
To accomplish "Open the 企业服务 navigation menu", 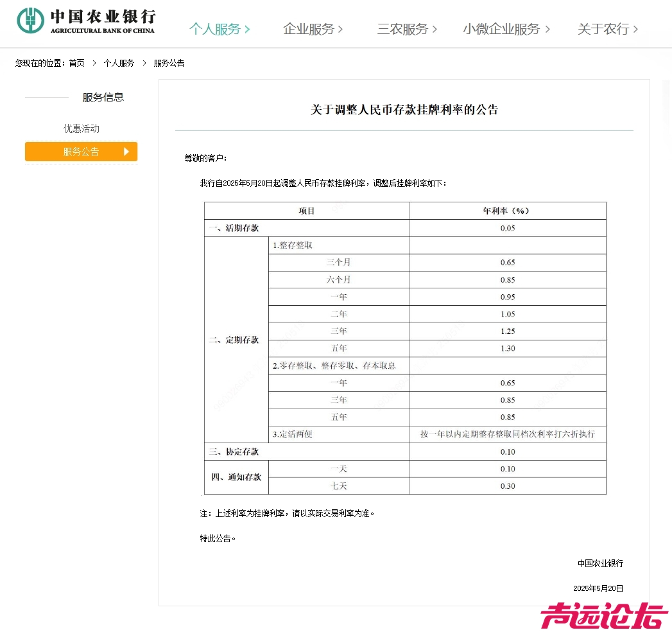I will click(313, 29).
